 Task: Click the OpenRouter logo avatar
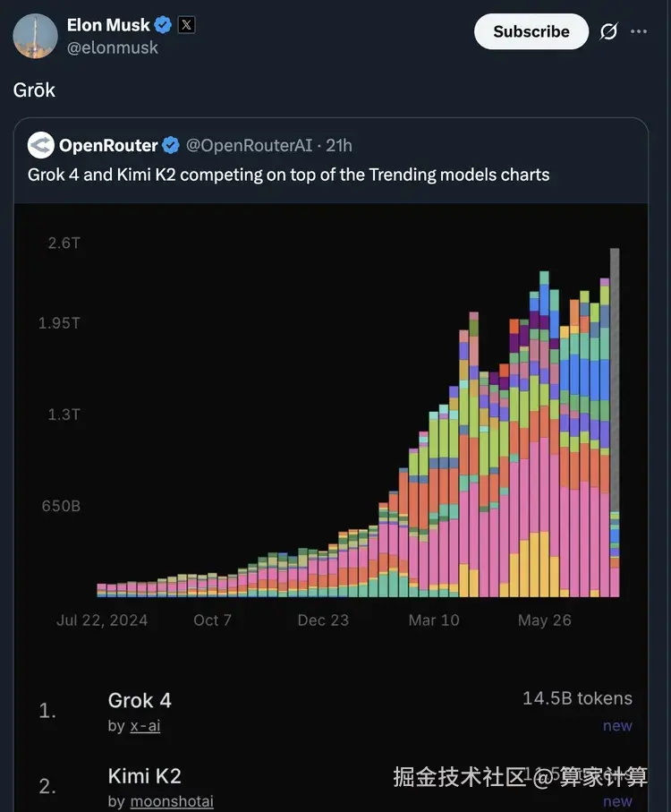coord(40,145)
